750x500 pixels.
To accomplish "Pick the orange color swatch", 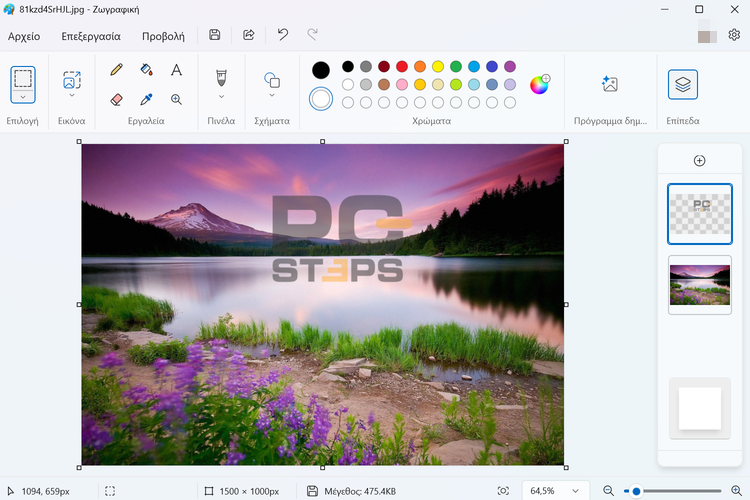I will coord(420,67).
